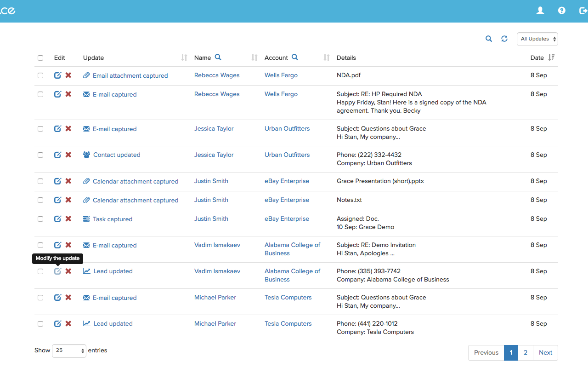Open the Show entries count dropdown
Viewport: 588px width, 368px height.
(69, 351)
